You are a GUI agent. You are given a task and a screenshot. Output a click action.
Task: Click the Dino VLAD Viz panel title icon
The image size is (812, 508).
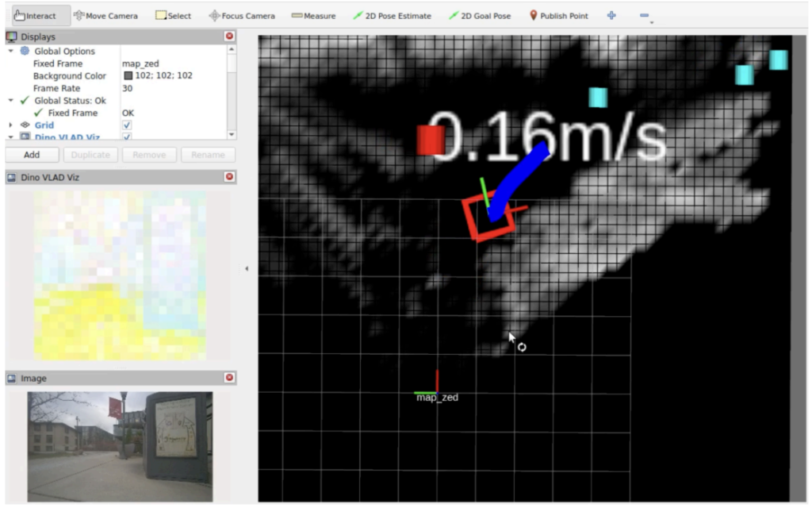[x=11, y=177]
